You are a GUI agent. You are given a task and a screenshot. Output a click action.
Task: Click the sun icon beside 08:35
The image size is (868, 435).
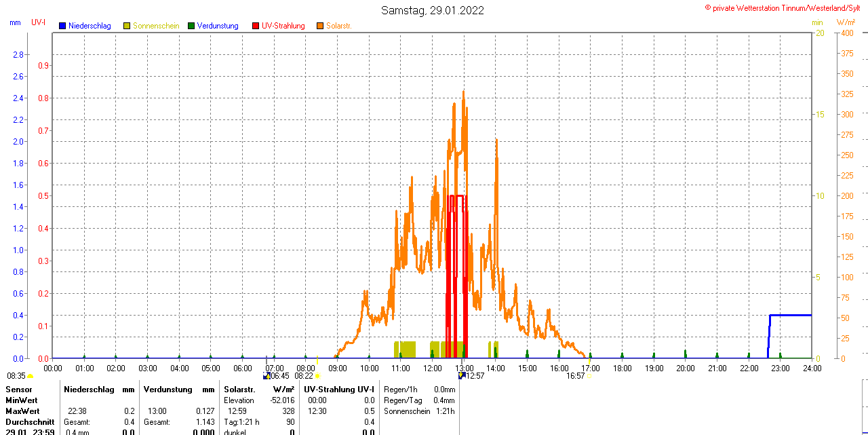pos(31,376)
